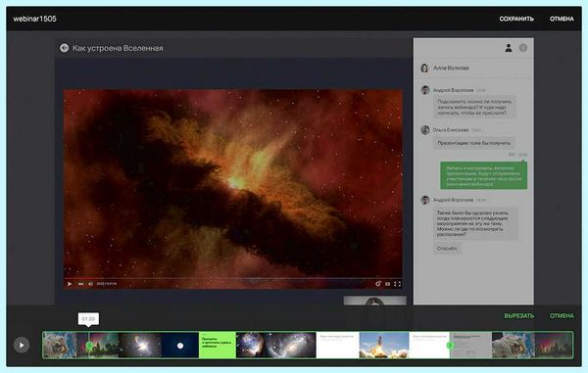Select the bright galaxy core thumbnail in timeline
Image resolution: width=588 pixels, height=373 pixels.
140,346
